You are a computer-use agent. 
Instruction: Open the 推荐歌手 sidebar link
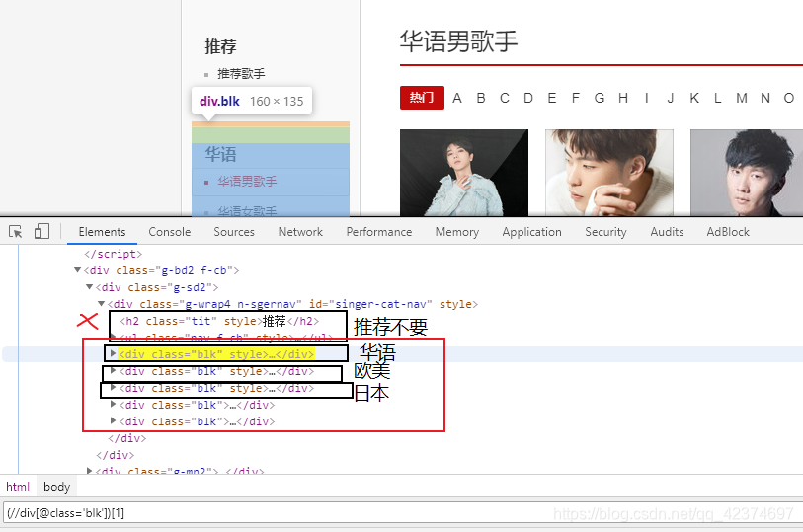(x=241, y=74)
